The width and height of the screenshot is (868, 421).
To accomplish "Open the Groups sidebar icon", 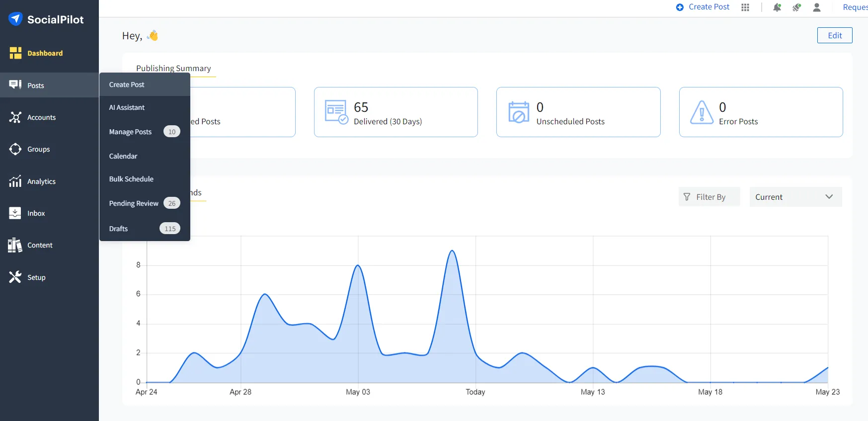I will coord(15,149).
